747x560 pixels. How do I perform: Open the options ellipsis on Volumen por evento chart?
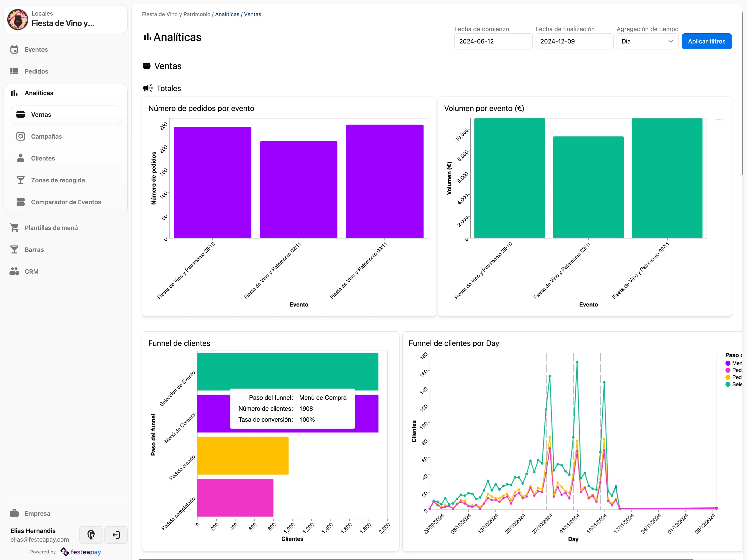[719, 119]
